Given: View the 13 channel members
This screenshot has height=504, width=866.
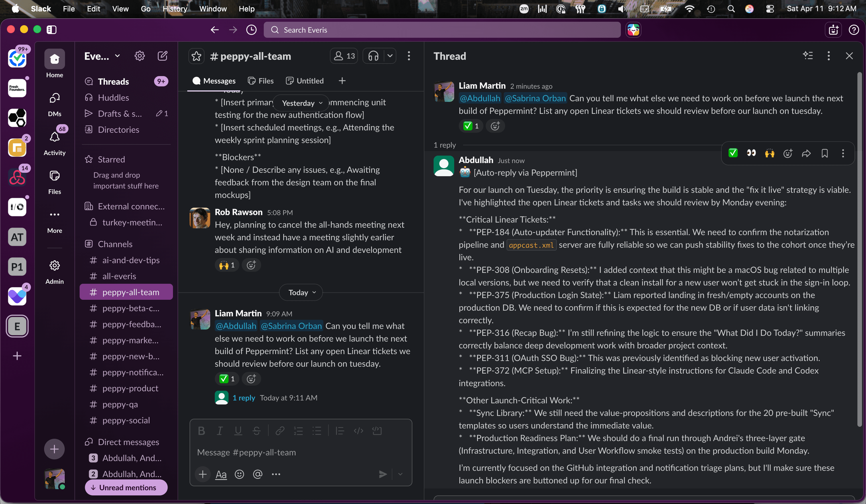Looking at the screenshot, I should click(x=344, y=55).
